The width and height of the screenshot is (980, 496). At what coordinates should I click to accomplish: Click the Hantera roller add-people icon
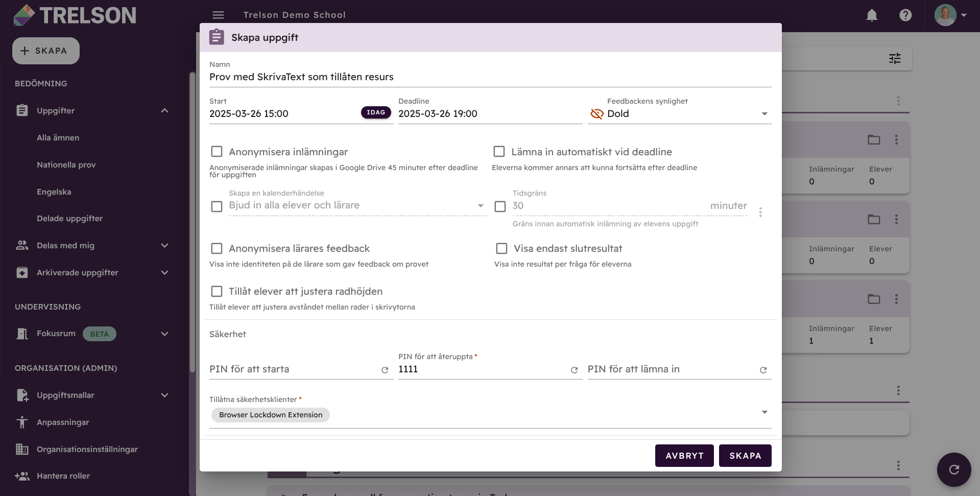[22, 476]
